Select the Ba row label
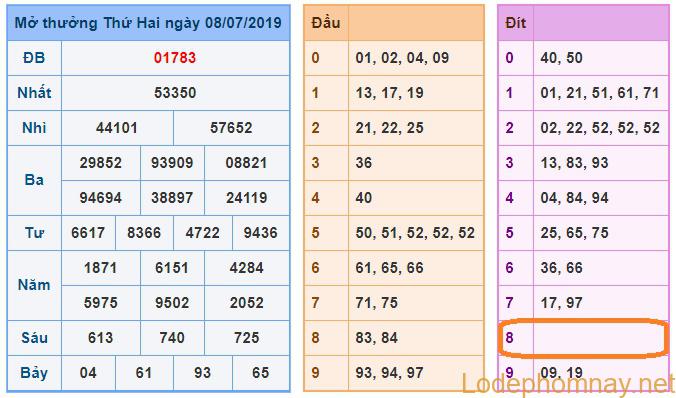Viewport: 676px width, 398px height. point(34,180)
